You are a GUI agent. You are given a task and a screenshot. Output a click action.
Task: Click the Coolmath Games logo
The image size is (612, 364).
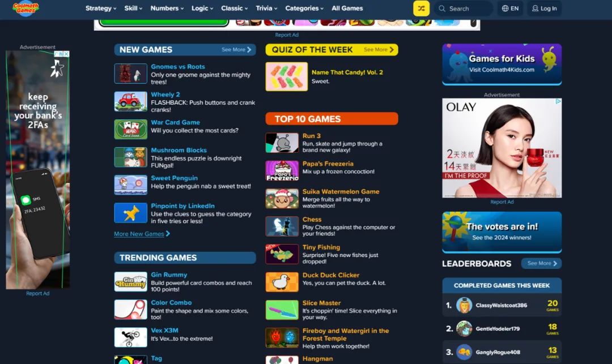tap(25, 8)
